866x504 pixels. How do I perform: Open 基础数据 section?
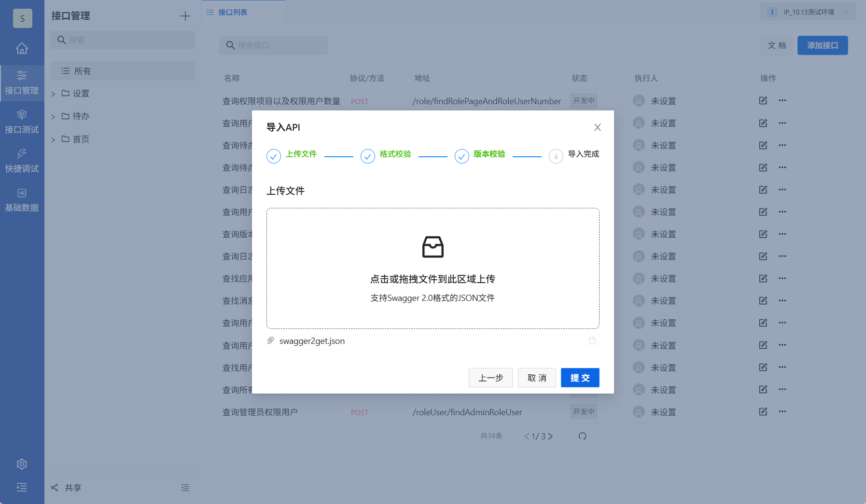[22, 199]
